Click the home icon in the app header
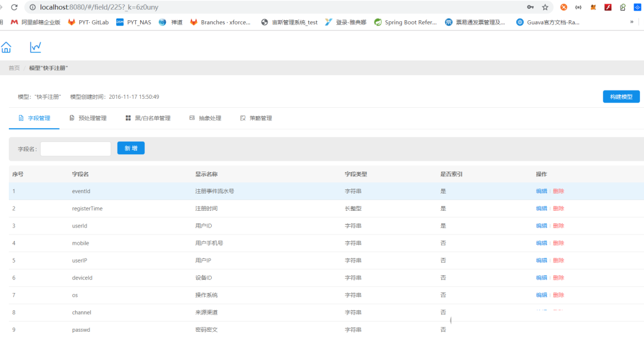Viewport: 644px width, 349px height. (x=6, y=47)
